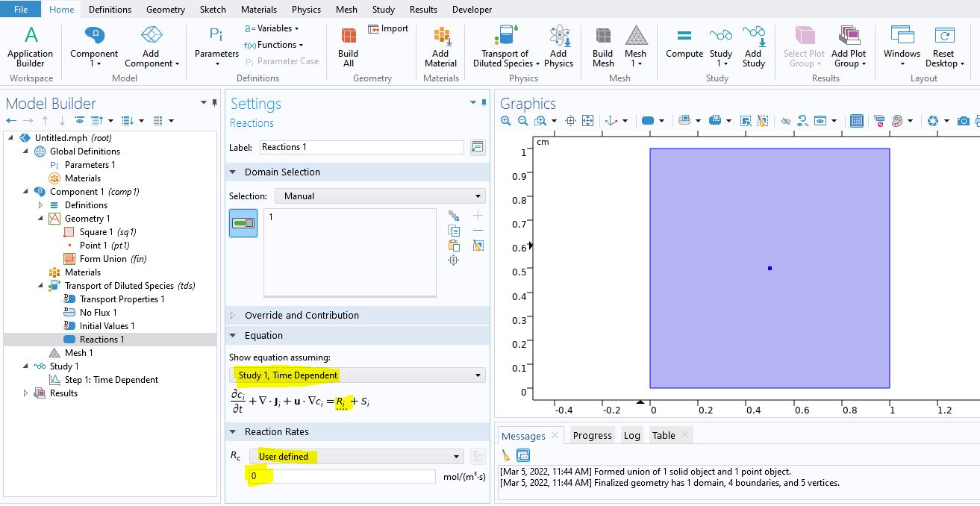980x506 pixels.
Task: Switch to the Log tab
Action: (631, 436)
